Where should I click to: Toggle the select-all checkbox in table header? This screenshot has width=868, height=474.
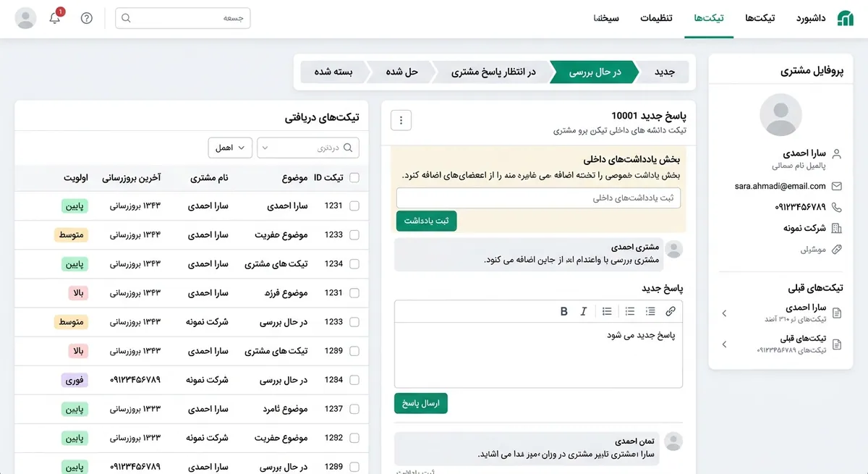[354, 178]
